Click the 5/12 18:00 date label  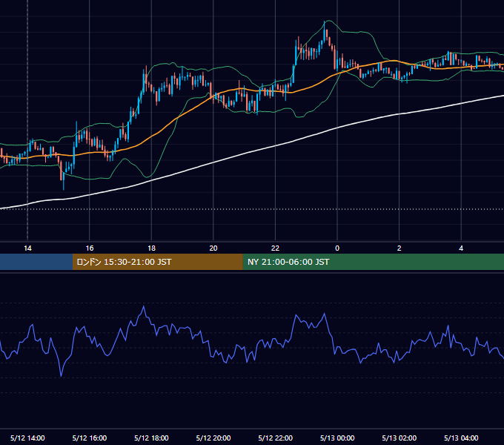tap(151, 438)
